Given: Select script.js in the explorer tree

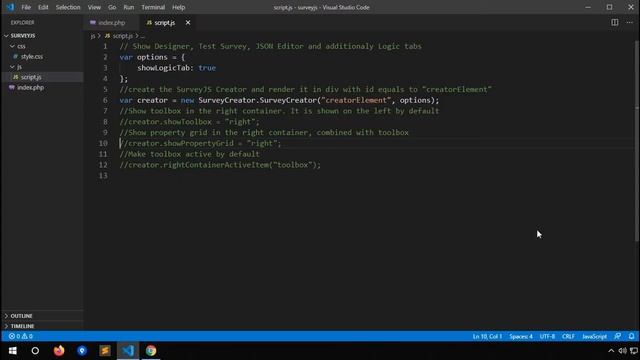Looking at the screenshot, I should [31, 77].
